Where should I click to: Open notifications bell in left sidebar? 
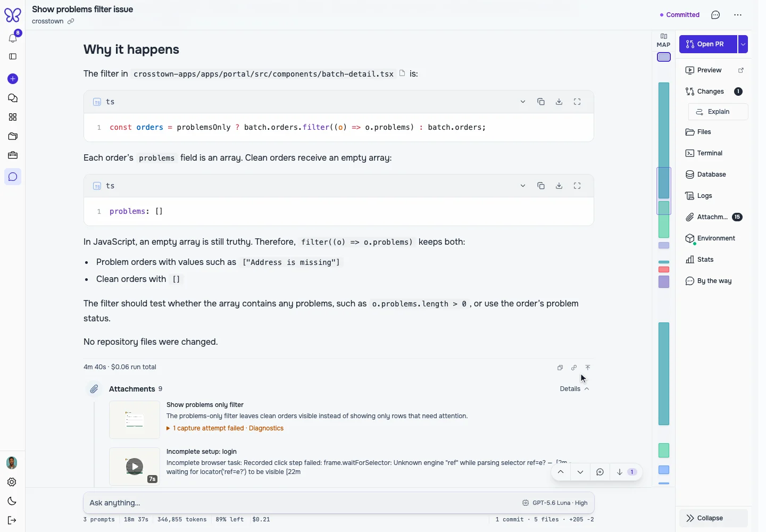[x=13, y=38]
